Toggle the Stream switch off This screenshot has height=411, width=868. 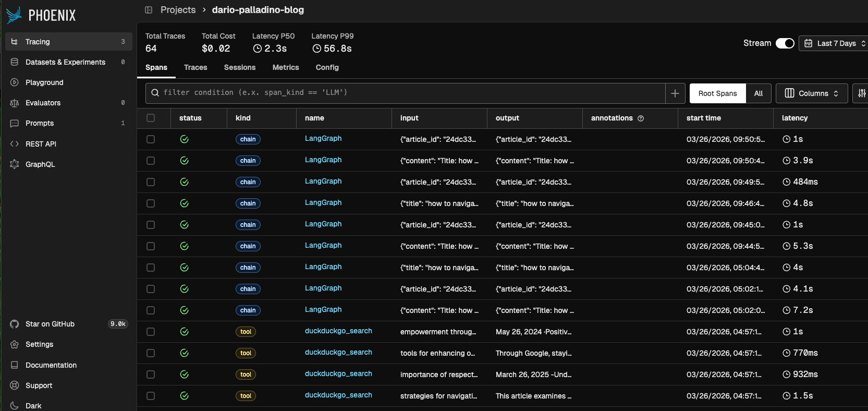click(x=785, y=43)
